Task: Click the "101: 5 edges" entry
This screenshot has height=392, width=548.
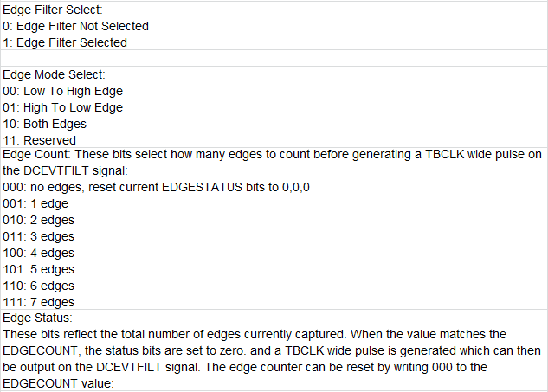Action: [38, 269]
